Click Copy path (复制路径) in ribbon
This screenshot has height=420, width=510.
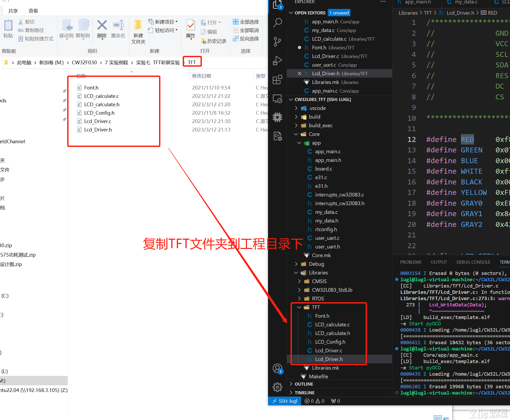coord(31,30)
